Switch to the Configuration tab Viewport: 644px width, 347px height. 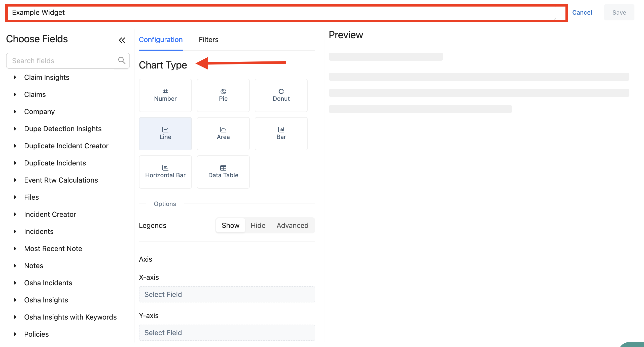tap(161, 40)
